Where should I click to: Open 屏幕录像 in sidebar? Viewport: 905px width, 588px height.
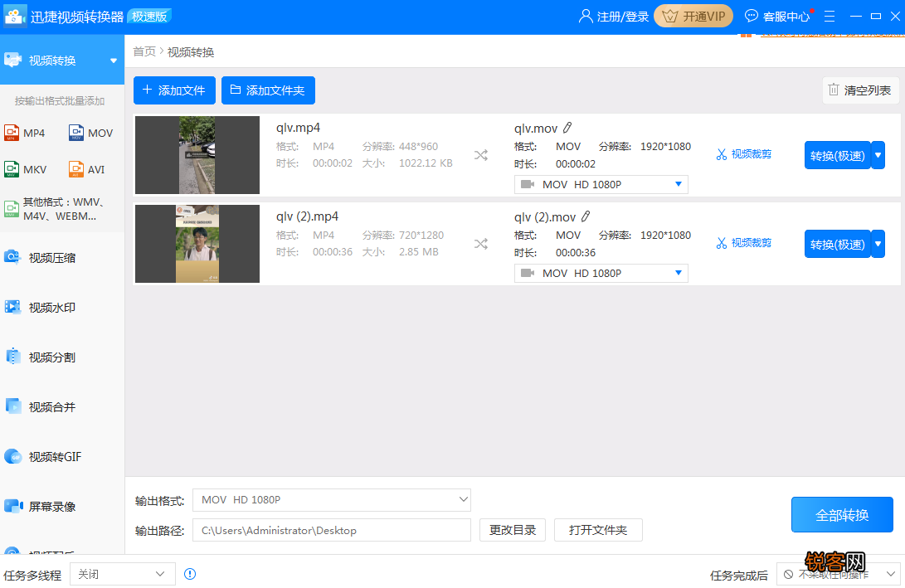pyautogui.click(x=52, y=506)
